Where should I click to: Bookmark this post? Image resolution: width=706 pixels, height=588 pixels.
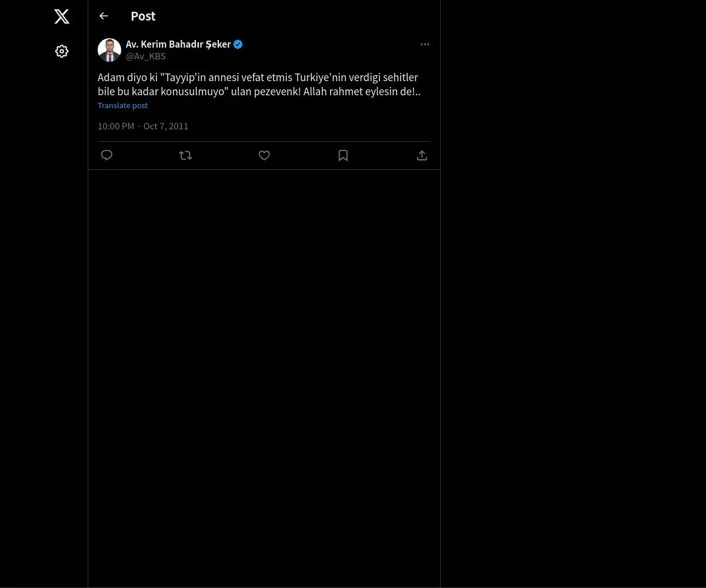pos(343,155)
